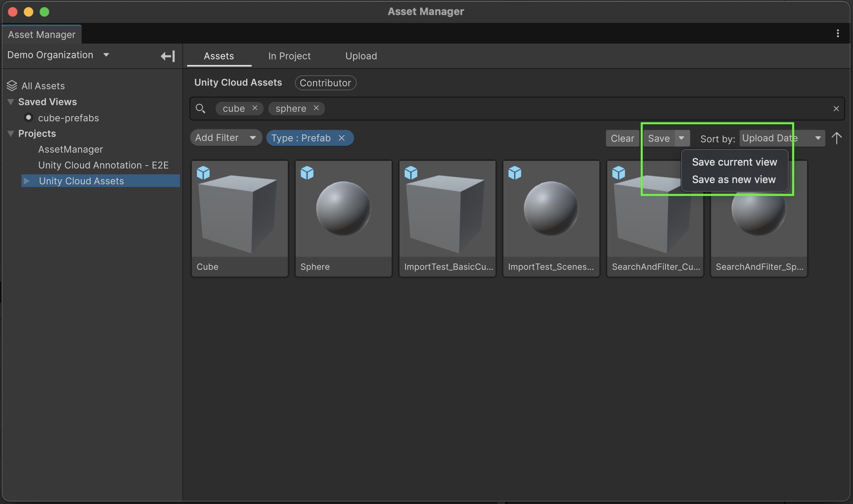Open the three-dot options menu
This screenshot has height=504, width=853.
[x=838, y=34]
